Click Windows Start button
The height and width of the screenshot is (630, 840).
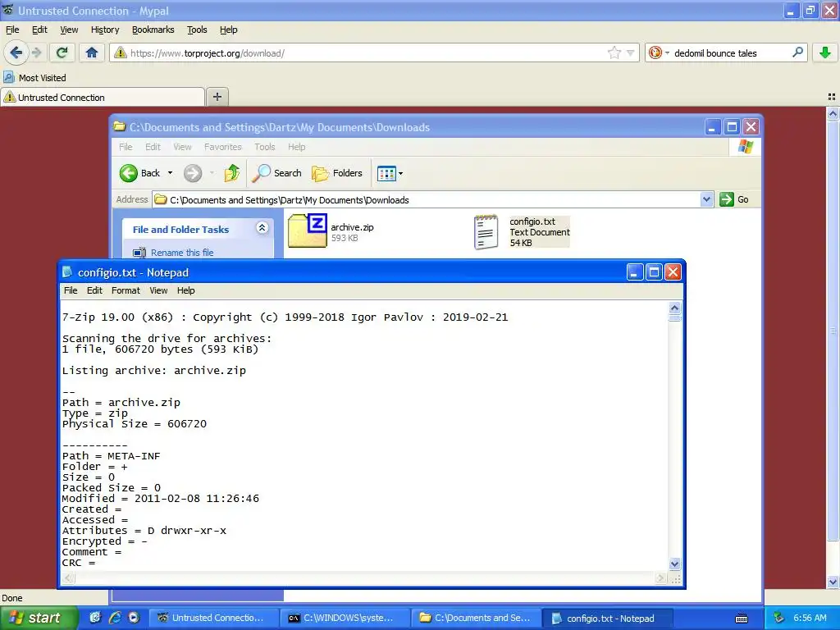39,618
